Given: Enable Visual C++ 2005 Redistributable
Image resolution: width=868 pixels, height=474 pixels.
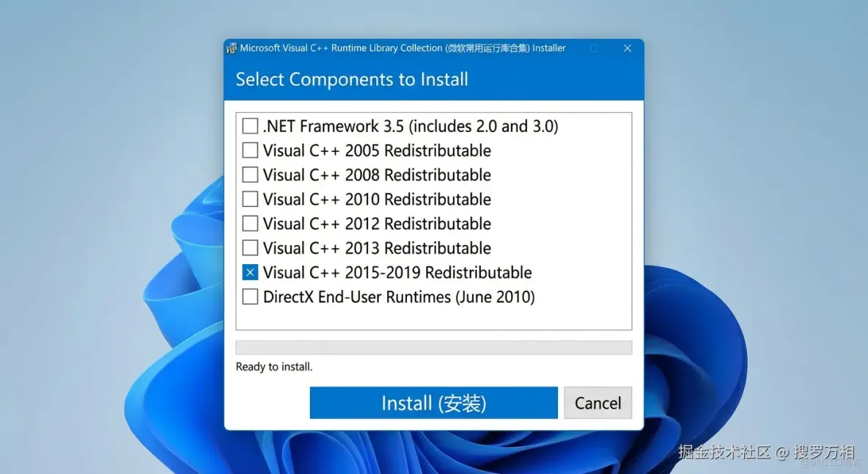Looking at the screenshot, I should pos(250,150).
